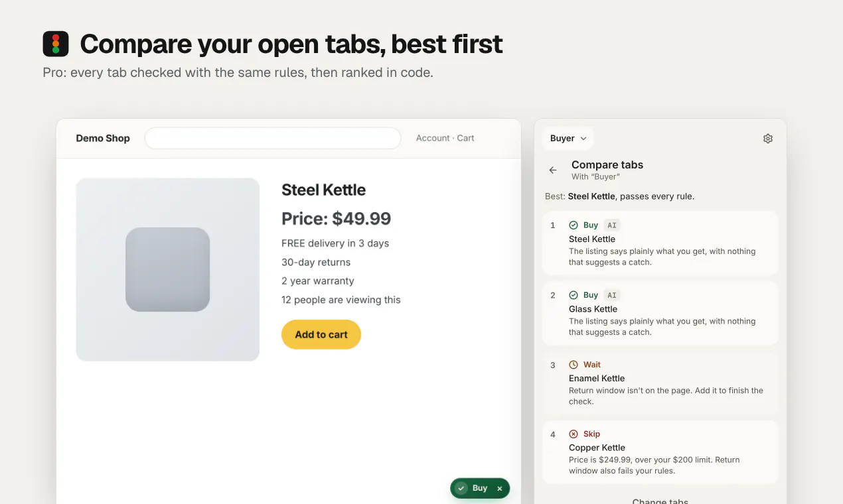843x504 pixels.
Task: Select the Glass Kettle comparison card title
Action: pyautogui.click(x=593, y=309)
